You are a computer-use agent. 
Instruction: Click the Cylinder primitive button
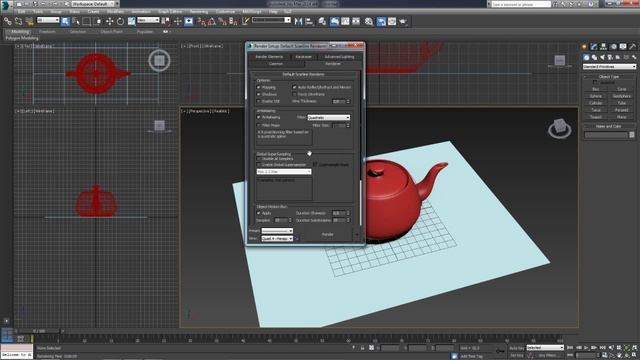(596, 103)
